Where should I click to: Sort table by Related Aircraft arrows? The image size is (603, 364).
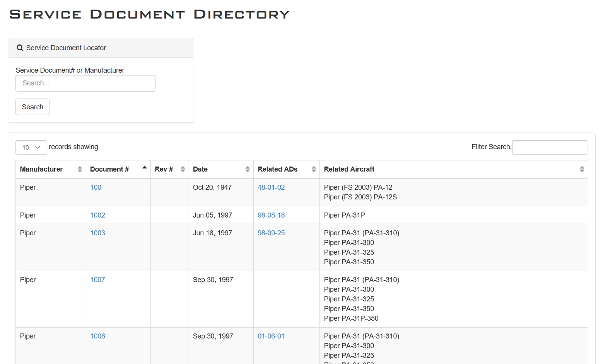click(582, 169)
